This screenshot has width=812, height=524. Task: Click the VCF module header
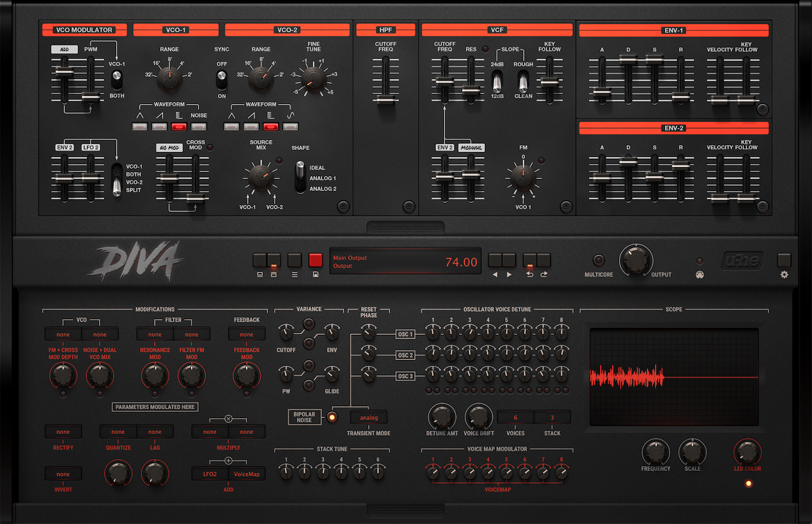click(x=497, y=30)
